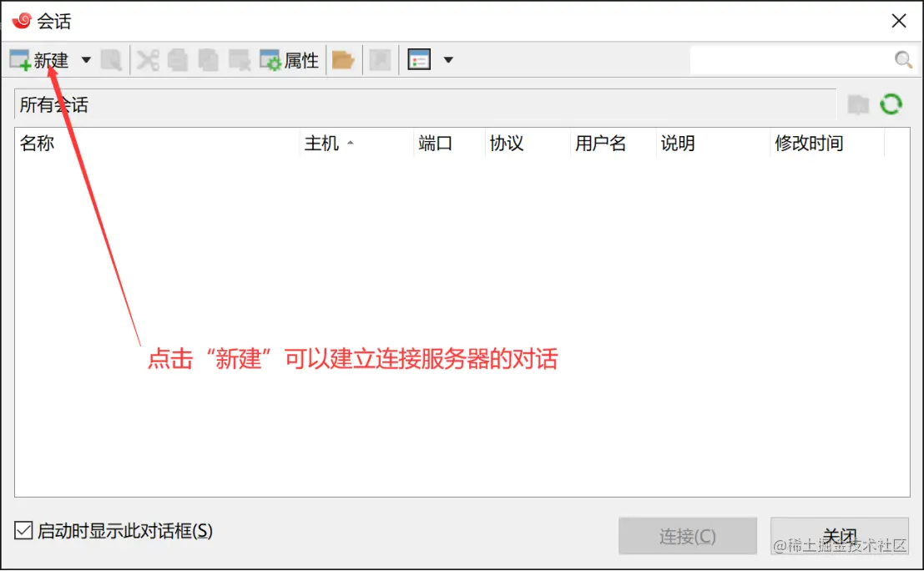Image resolution: width=924 pixels, height=571 pixels.
Task: Click the Copy icon in toolbar
Action: [178, 59]
